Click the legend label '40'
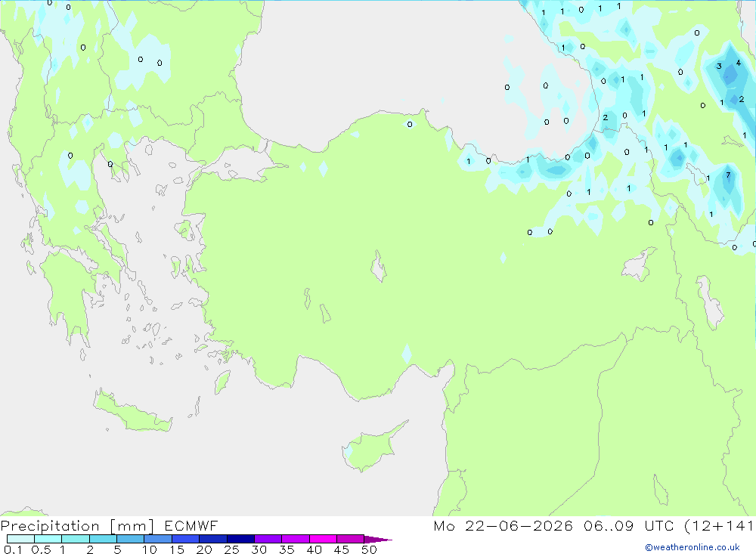The height and width of the screenshot is (554, 756). (x=314, y=549)
